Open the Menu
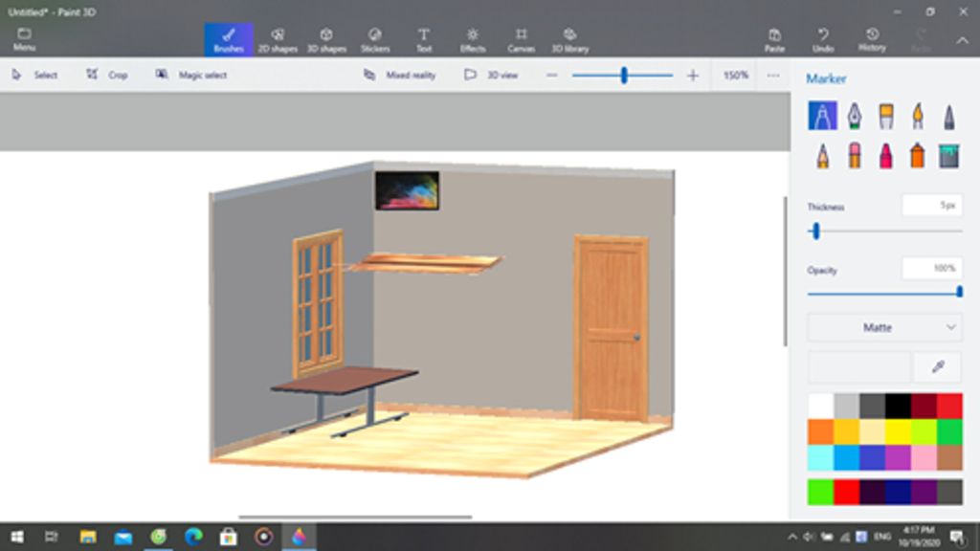Screen dimensions: 980x551 click(x=24, y=39)
